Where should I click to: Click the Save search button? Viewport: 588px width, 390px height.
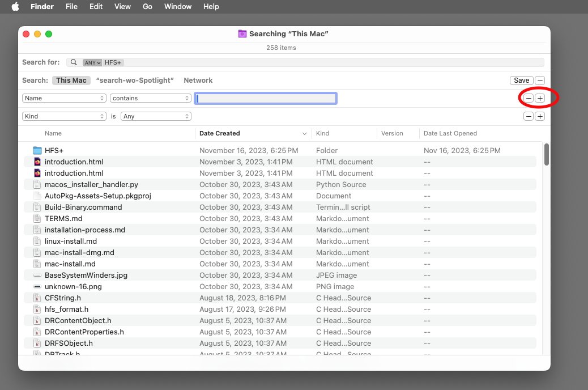pyautogui.click(x=521, y=80)
